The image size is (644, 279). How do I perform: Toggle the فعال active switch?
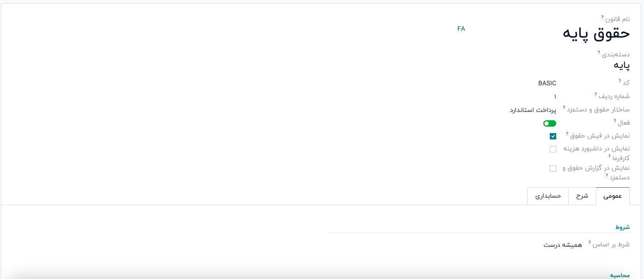(x=549, y=123)
